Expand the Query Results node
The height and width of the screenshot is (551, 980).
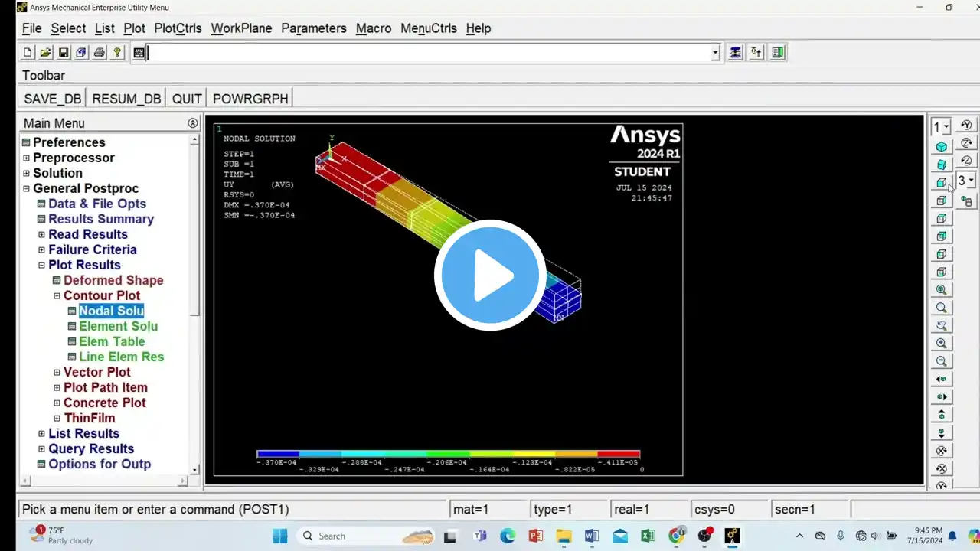41,449
